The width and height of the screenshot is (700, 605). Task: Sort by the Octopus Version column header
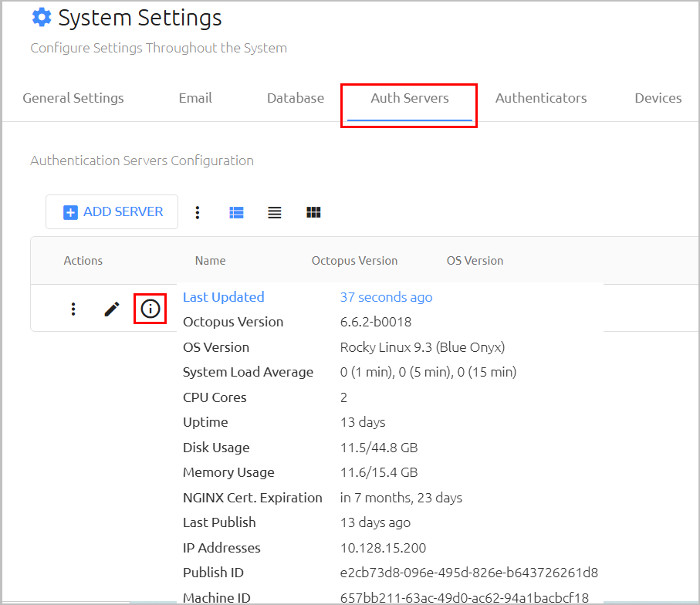[x=354, y=260]
